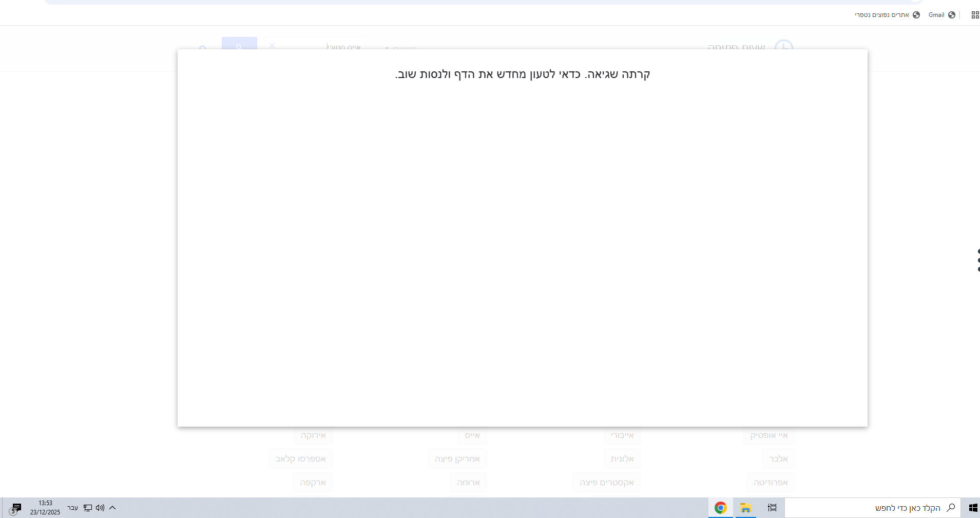This screenshot has width=980, height=518.
Task: Open the clock and date showing 13:53
Action: [45, 508]
